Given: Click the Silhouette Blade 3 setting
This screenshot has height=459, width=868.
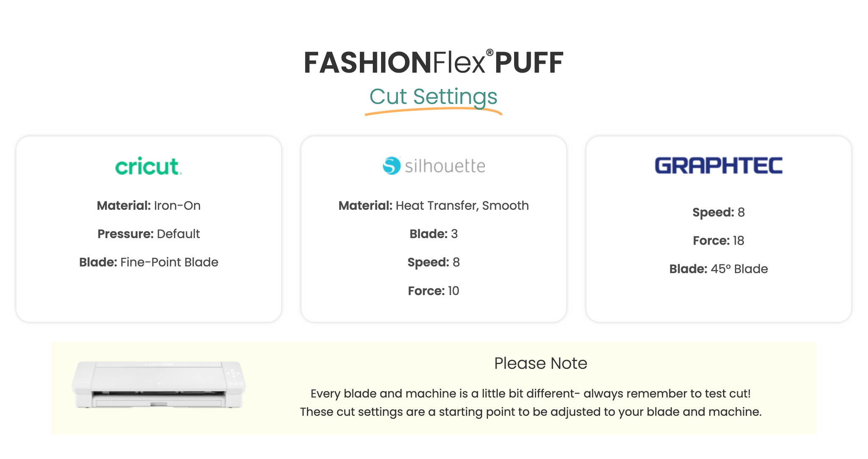Looking at the screenshot, I should [434, 234].
